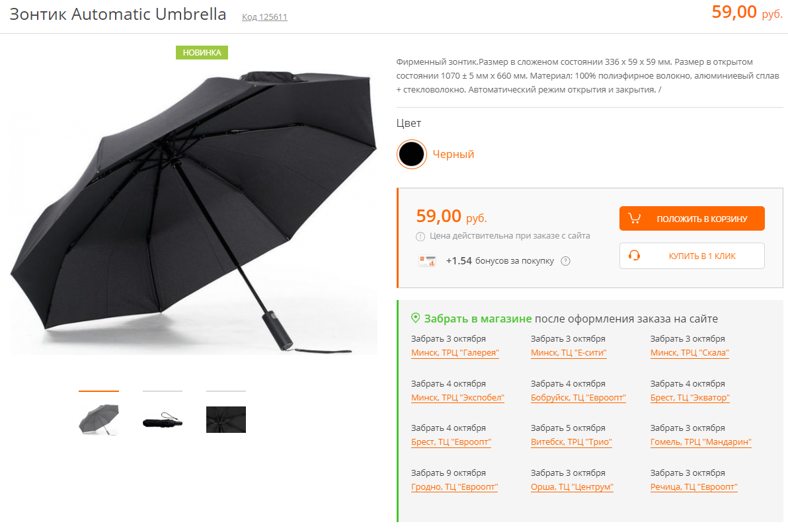Click the info icon beside the price validity note
The width and height of the screenshot is (788, 532).
click(x=420, y=237)
